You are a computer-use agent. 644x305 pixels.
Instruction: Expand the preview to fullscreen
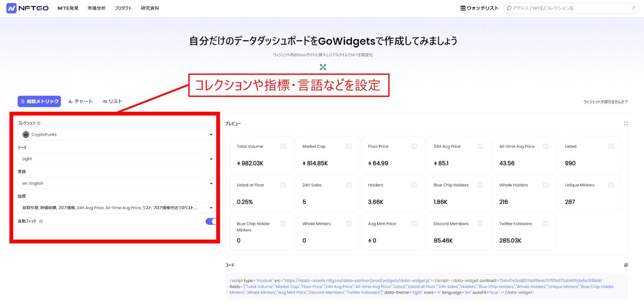pos(626,124)
